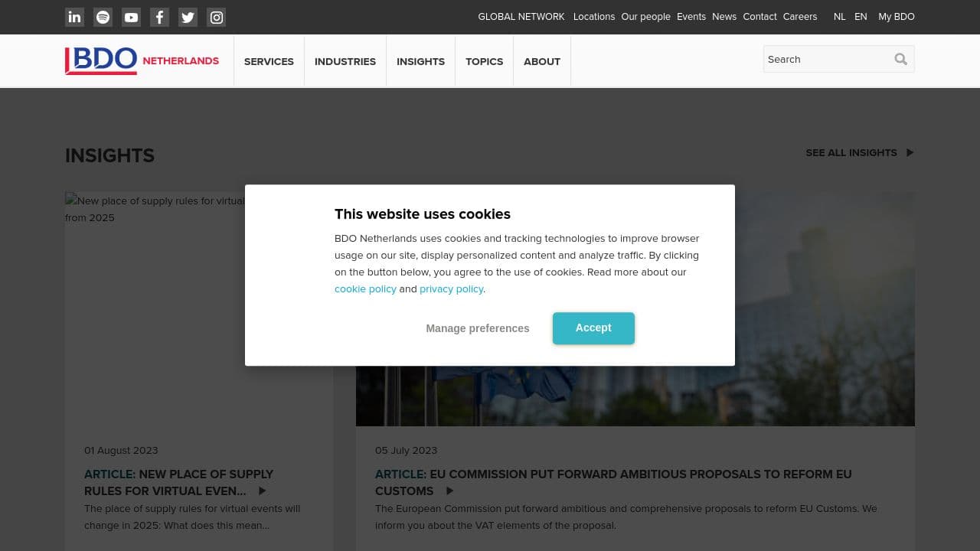Open BDO's YouTube channel icon
Viewport: 980px width, 551px height.
click(131, 17)
